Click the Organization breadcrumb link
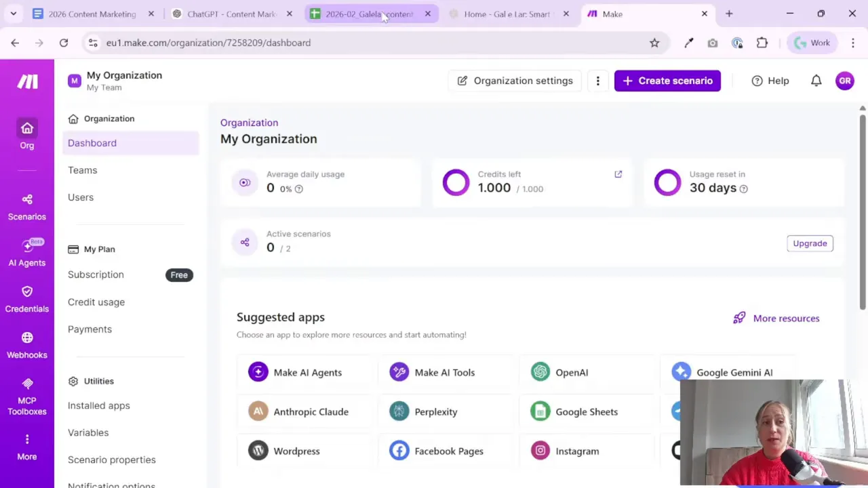 pyautogui.click(x=249, y=123)
